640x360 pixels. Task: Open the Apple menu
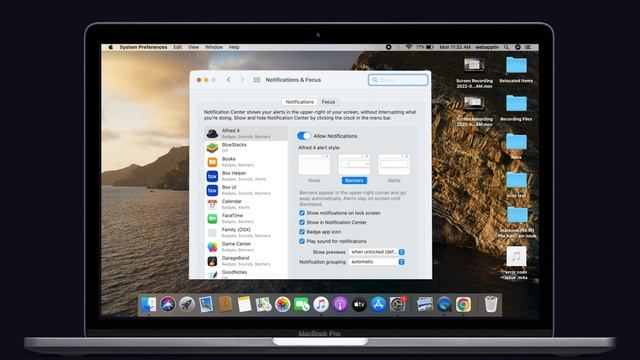pyautogui.click(x=110, y=47)
